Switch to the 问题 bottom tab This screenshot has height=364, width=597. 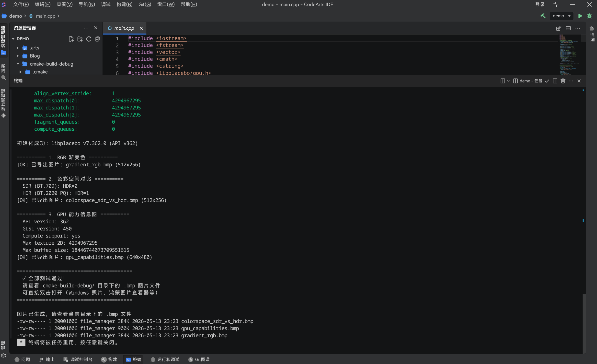click(x=22, y=359)
